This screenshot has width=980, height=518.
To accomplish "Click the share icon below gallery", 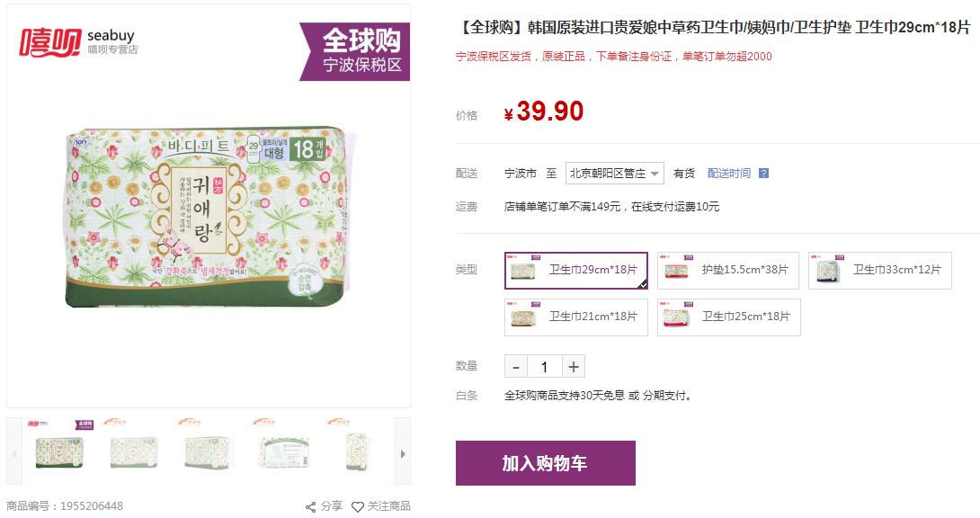I will click(x=311, y=506).
